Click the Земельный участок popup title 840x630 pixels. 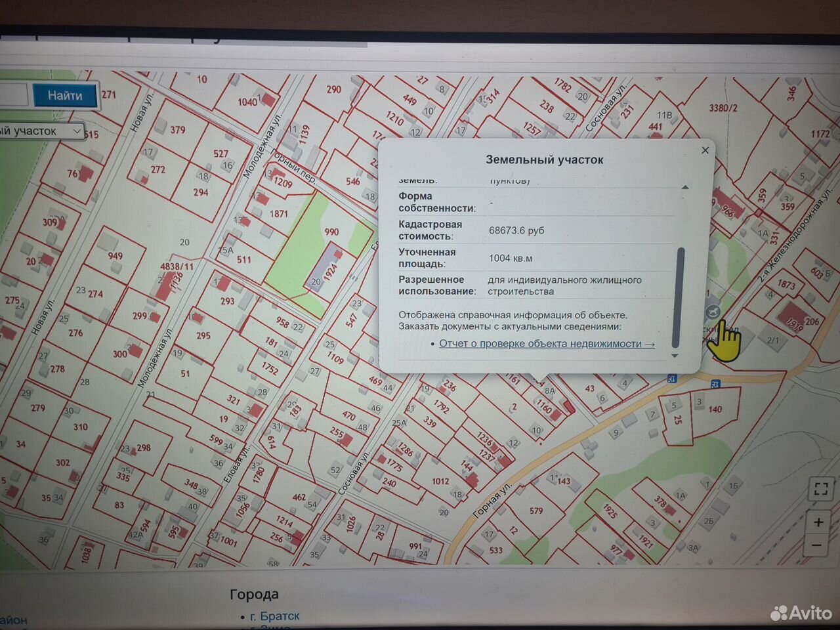(x=544, y=159)
